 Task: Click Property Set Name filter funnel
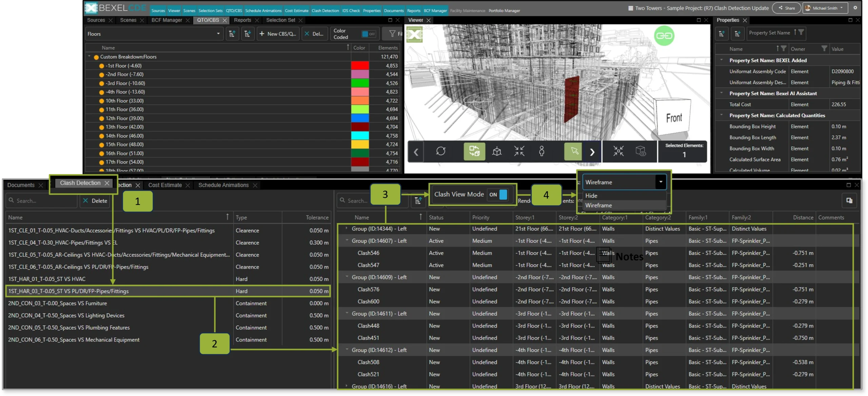coord(801,32)
